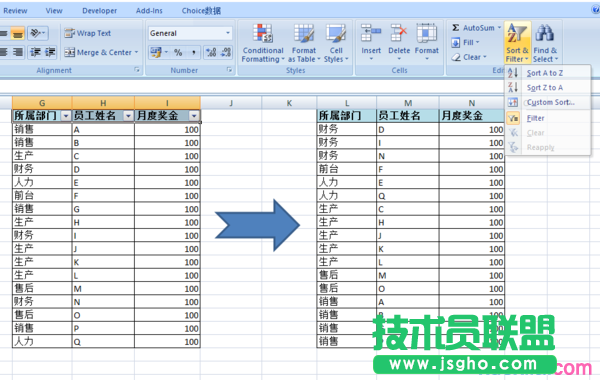Screen dimensions: 600x380
Task: Select column K header
Action: 289,103
